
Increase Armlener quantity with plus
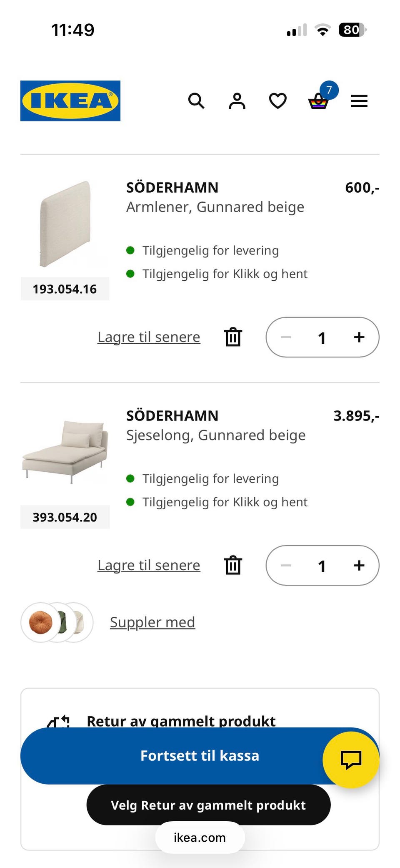coord(359,337)
